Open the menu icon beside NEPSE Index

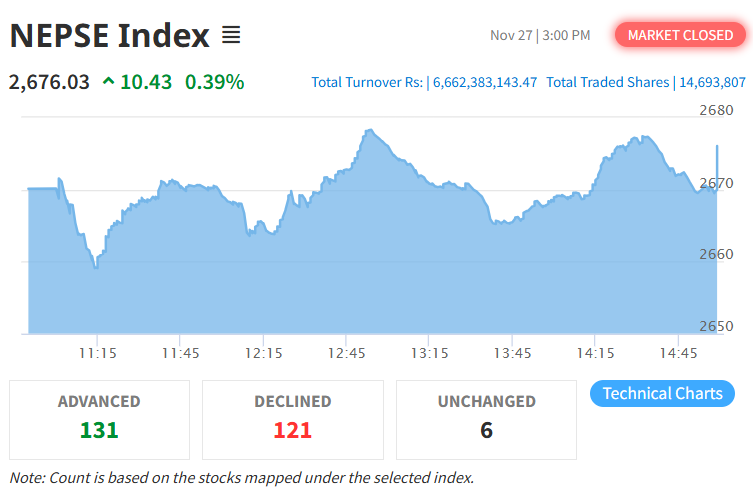231,37
